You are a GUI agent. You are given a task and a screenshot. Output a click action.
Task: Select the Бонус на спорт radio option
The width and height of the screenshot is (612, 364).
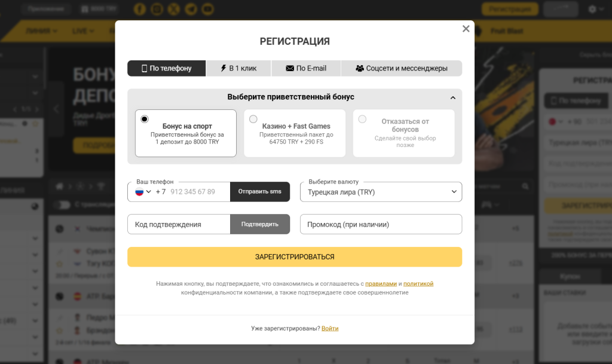click(x=145, y=119)
